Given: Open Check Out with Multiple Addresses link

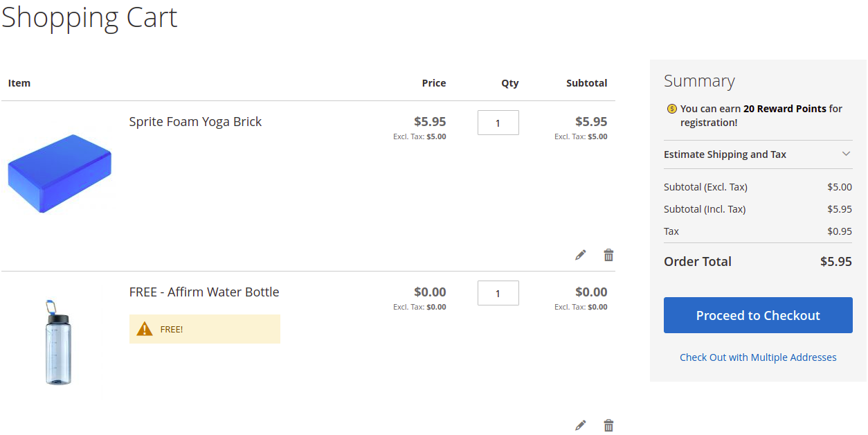Looking at the screenshot, I should [758, 357].
